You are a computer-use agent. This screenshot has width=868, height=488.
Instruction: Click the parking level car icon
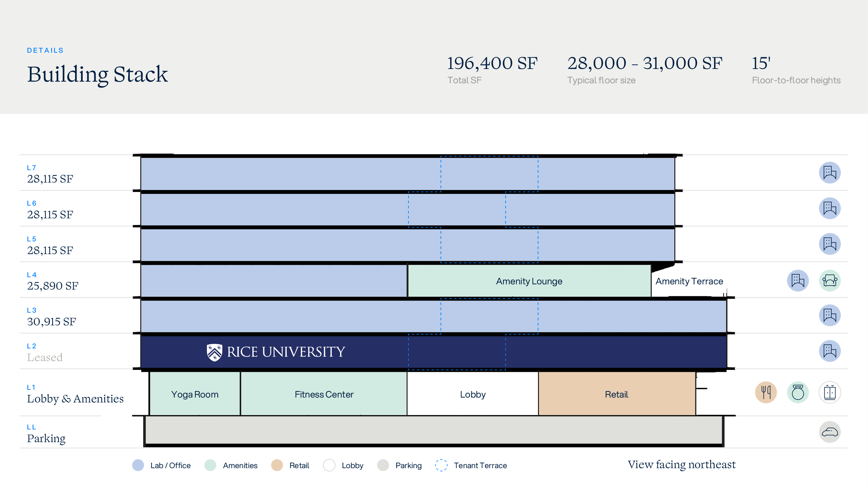point(829,432)
